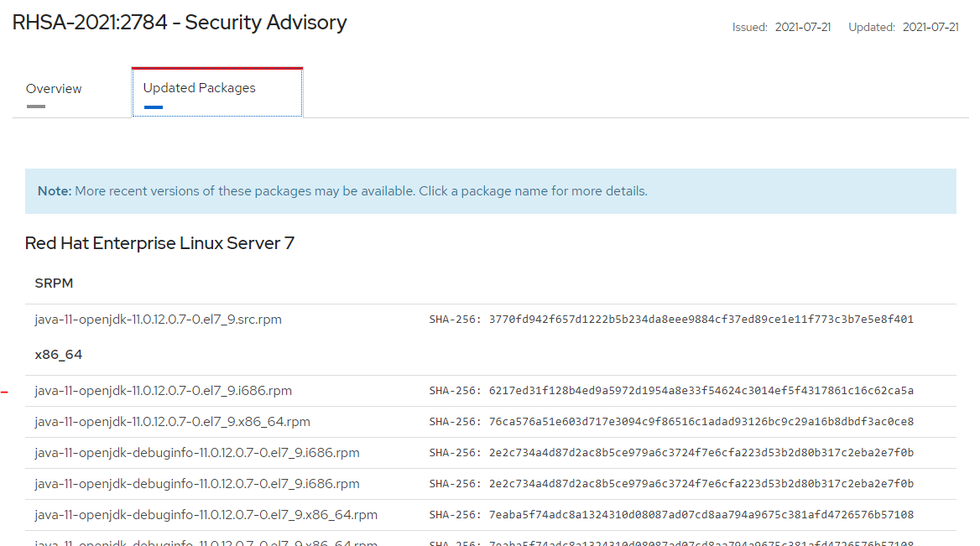
Task: Click the x86_64 section heading
Action: [59, 355]
